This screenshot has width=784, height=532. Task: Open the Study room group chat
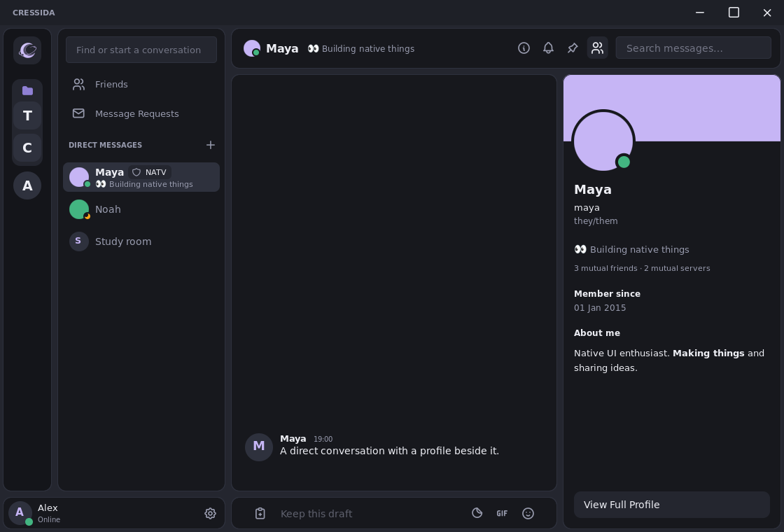pyautogui.click(x=141, y=241)
